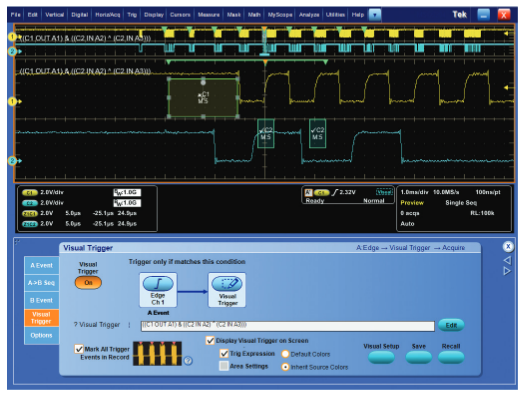This screenshot has height=394, width=523.
Task: Click the right arrow beside the panel
Action: point(507,271)
